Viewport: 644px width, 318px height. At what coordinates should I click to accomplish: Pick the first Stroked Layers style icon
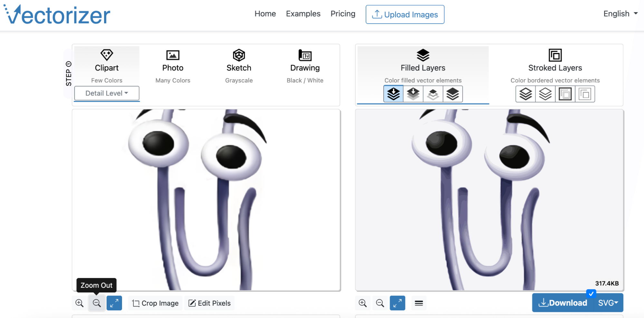525,94
